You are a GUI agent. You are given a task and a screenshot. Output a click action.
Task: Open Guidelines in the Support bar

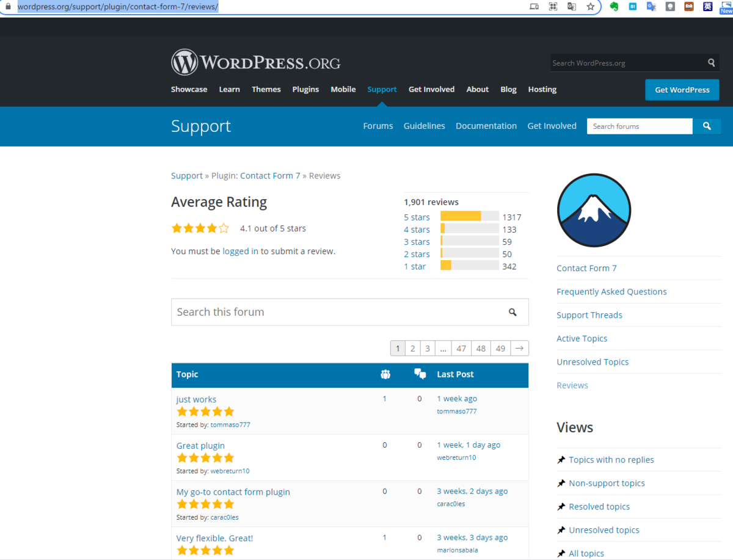coord(425,126)
